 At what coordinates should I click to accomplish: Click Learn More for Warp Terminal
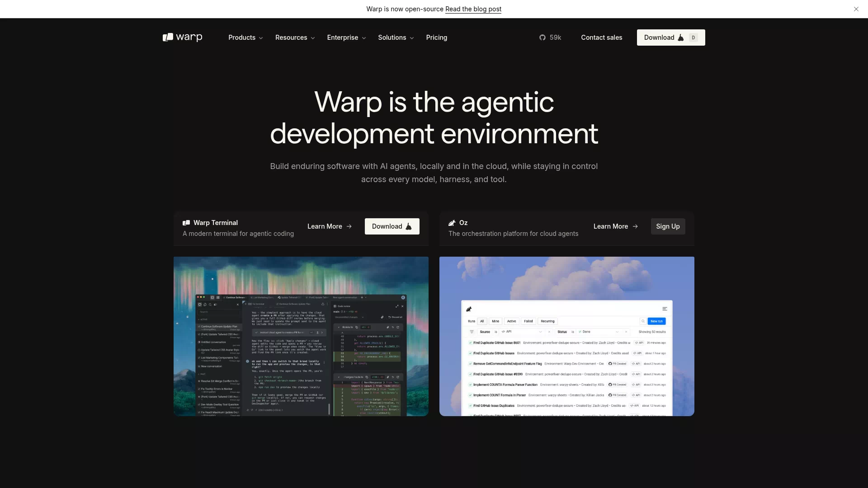pyautogui.click(x=330, y=226)
